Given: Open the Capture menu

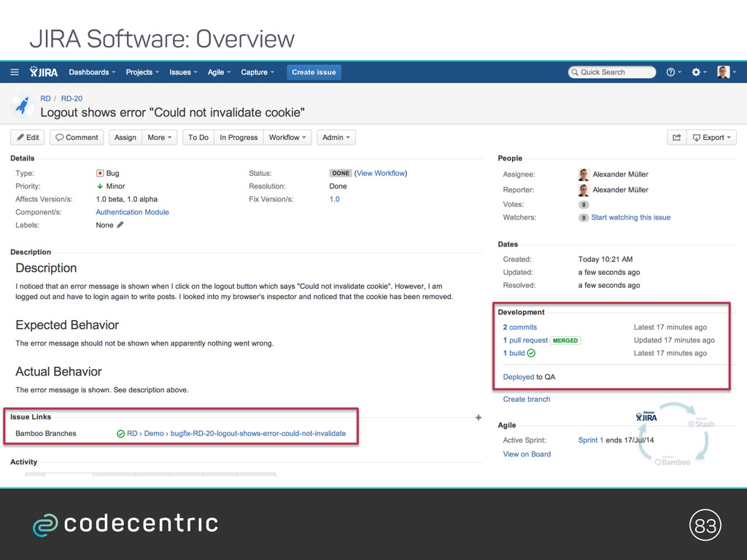Looking at the screenshot, I should coord(258,72).
